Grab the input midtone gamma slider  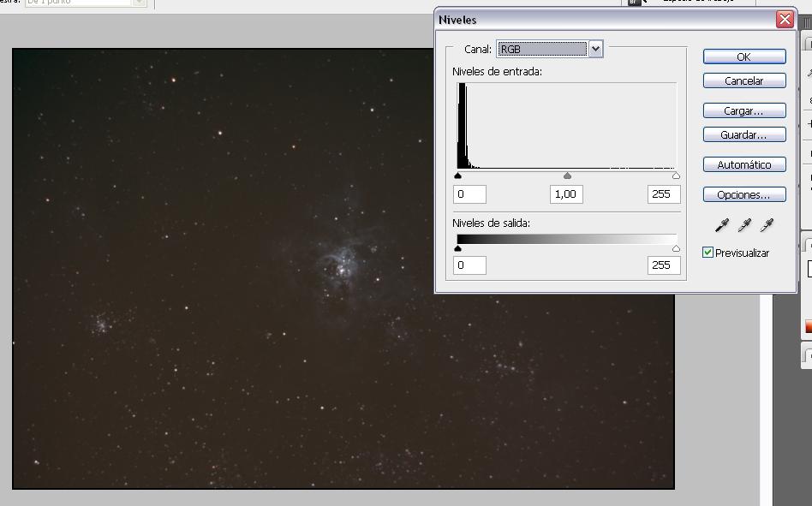tap(568, 176)
